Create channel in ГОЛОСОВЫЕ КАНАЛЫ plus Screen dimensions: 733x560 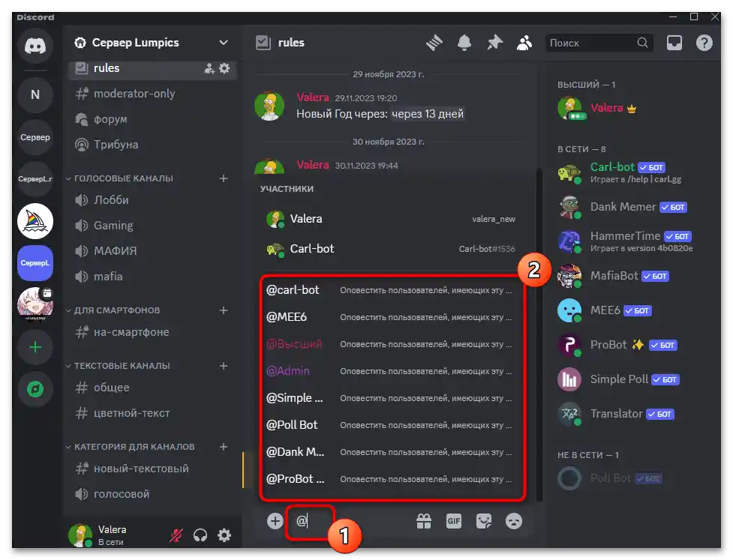click(224, 178)
